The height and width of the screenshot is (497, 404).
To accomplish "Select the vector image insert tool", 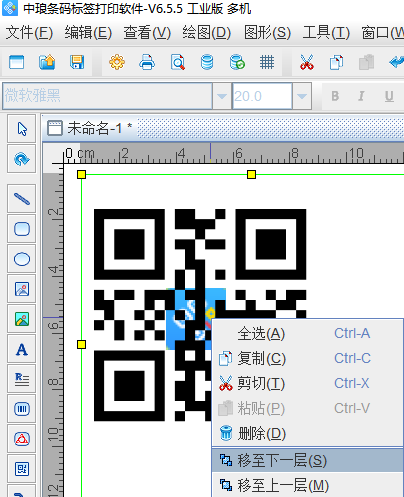I will [22, 289].
